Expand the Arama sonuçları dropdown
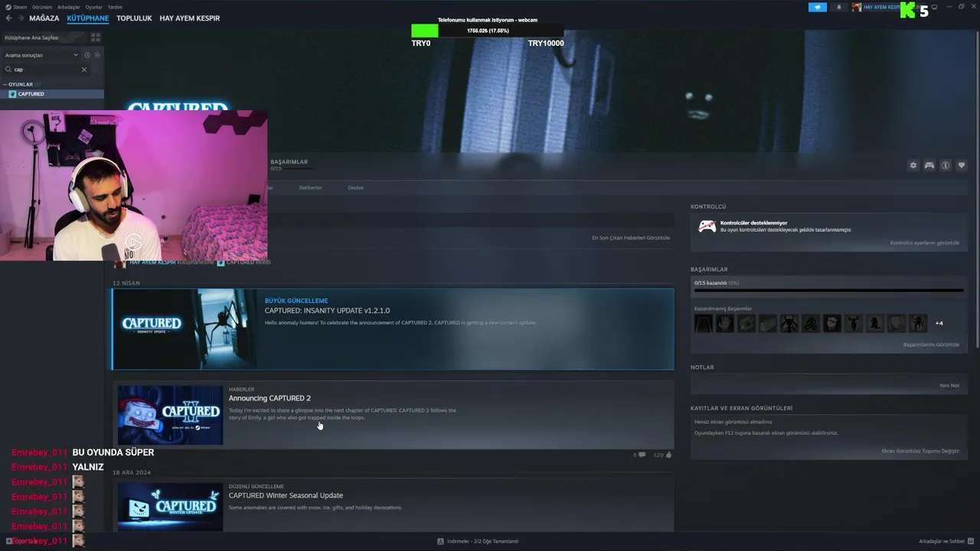 point(41,55)
